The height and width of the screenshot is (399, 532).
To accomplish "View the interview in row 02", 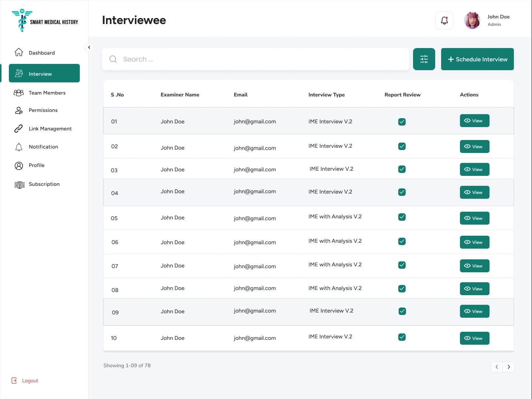I will click(474, 146).
